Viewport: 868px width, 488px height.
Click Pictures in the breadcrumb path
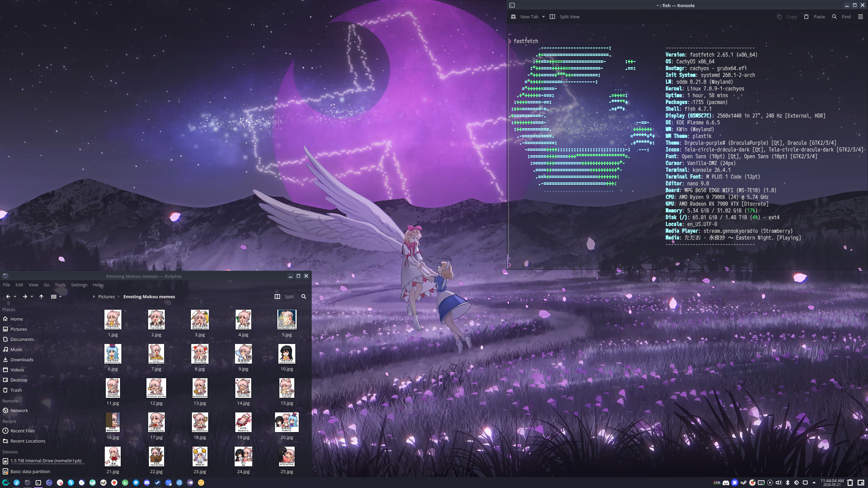coord(106,297)
